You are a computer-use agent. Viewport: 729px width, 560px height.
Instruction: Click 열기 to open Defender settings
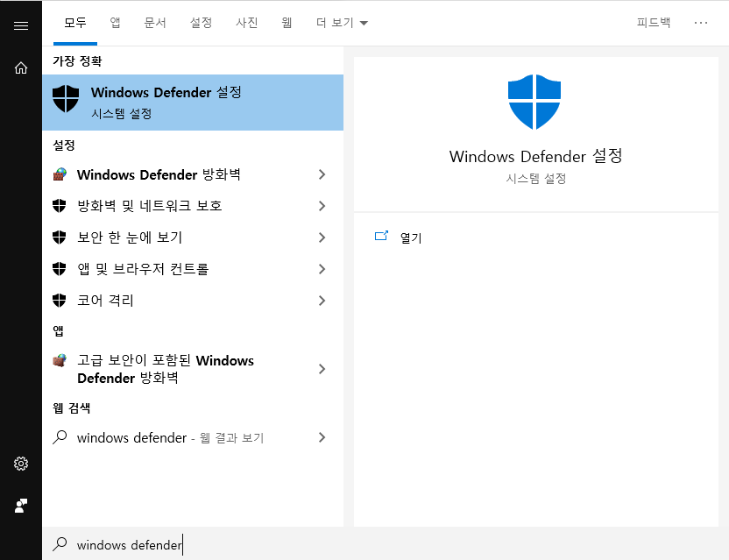[x=411, y=237]
